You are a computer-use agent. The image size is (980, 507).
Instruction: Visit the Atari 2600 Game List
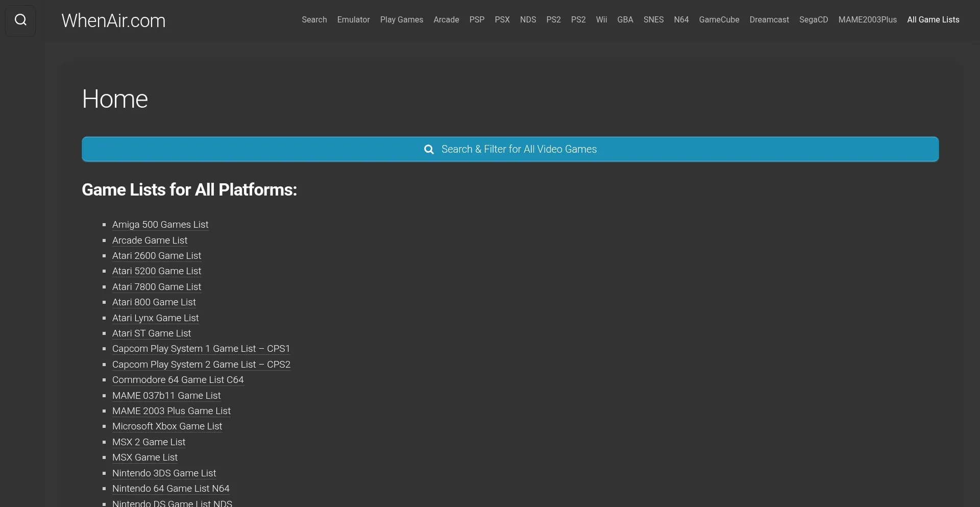[157, 256]
